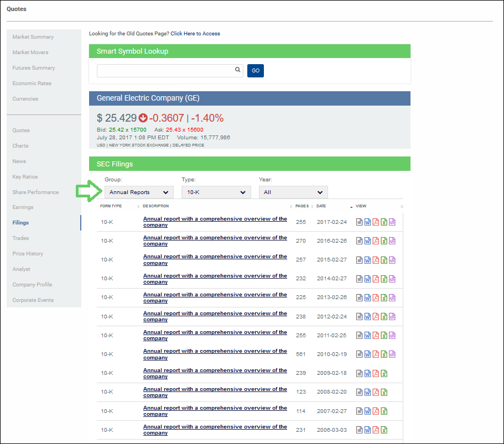Open the Group dropdown showing Annual Reports
This screenshot has width=504, height=444.
tap(139, 192)
